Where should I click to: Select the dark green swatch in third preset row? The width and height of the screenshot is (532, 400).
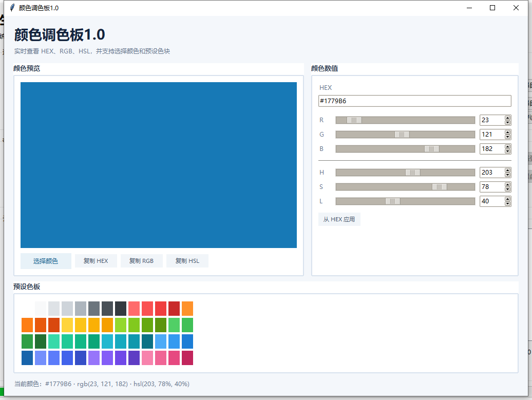pyautogui.click(x=41, y=341)
